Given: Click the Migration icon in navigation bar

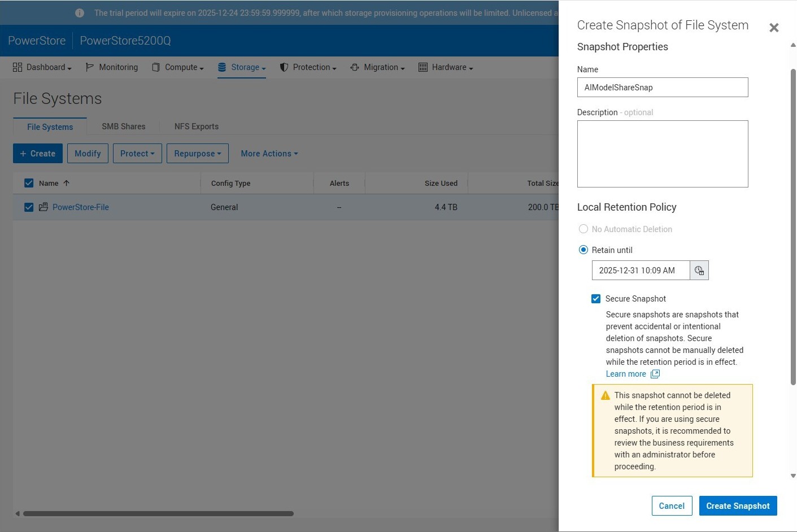Looking at the screenshot, I should tap(355, 67).
